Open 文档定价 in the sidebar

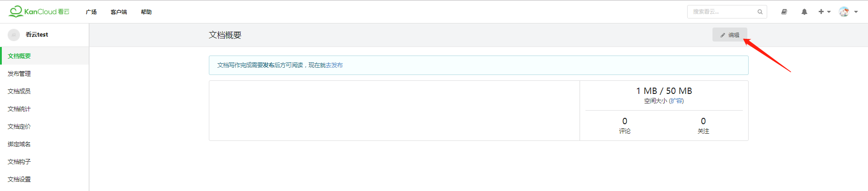(x=19, y=126)
